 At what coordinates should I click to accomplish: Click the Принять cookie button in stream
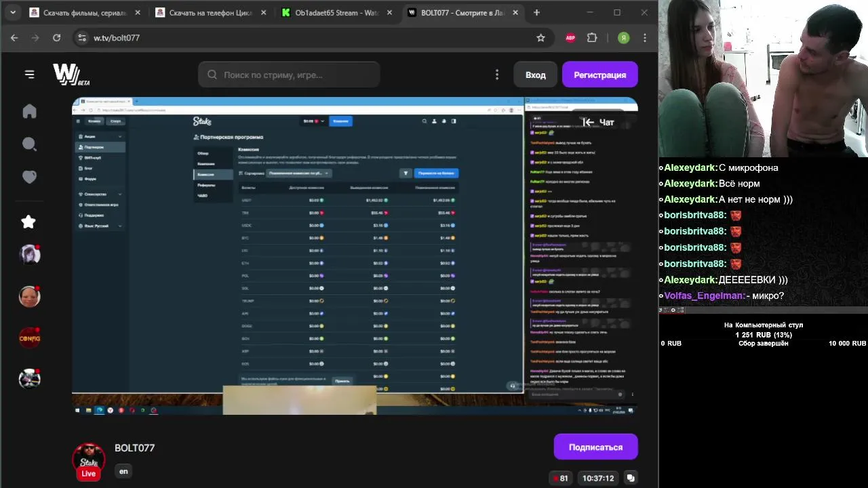342,381
